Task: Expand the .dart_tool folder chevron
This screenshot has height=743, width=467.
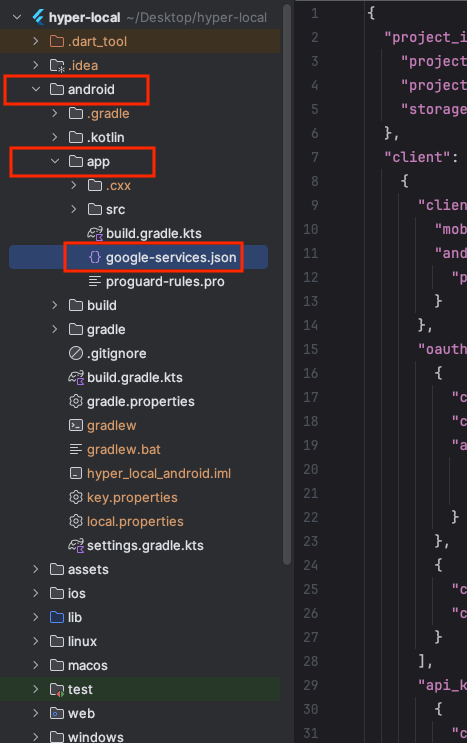Action: point(36,41)
